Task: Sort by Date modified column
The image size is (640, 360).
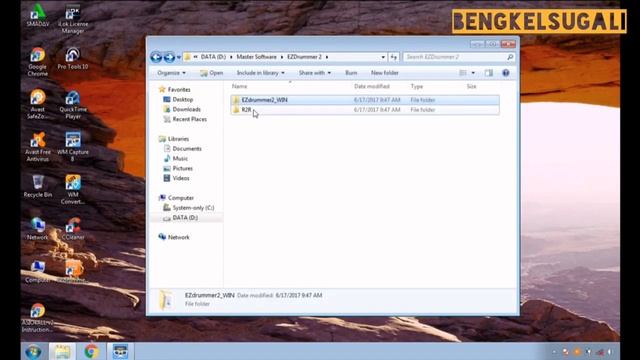Action: click(372, 87)
